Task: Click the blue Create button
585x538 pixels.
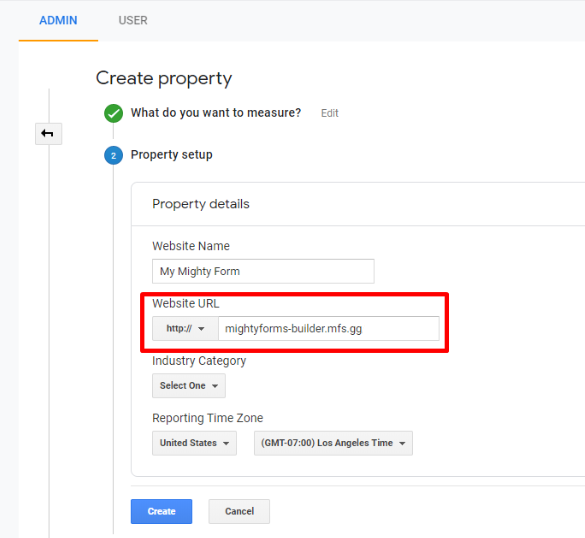Action: [x=162, y=511]
